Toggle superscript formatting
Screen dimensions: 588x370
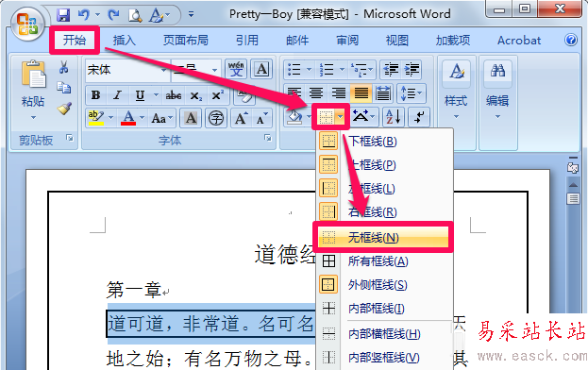click(x=217, y=95)
